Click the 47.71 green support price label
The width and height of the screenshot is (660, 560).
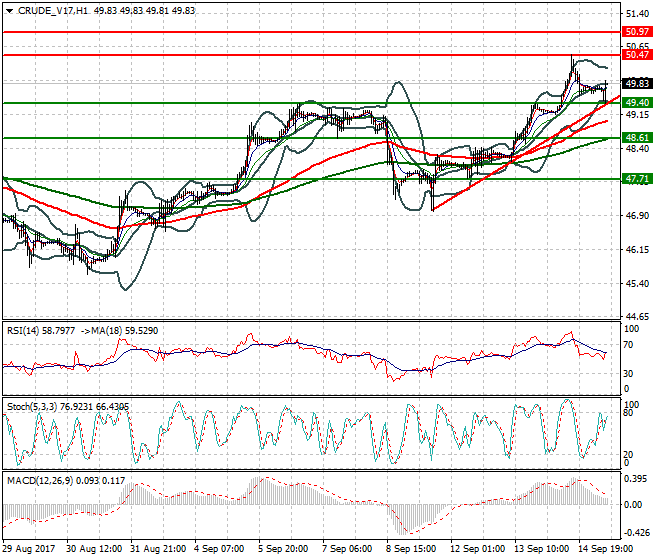pyautogui.click(x=637, y=179)
